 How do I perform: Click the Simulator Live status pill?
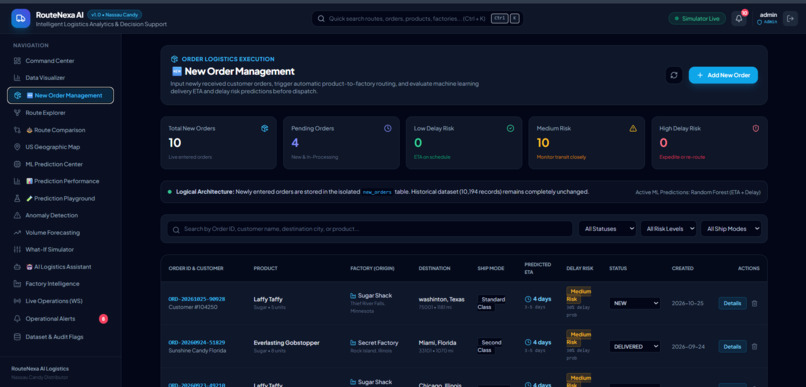(x=697, y=19)
